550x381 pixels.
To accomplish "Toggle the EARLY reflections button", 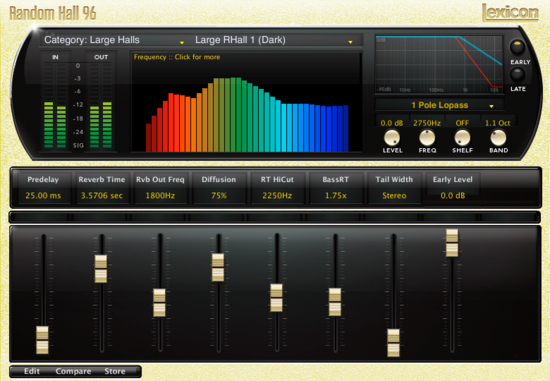I will (517, 47).
